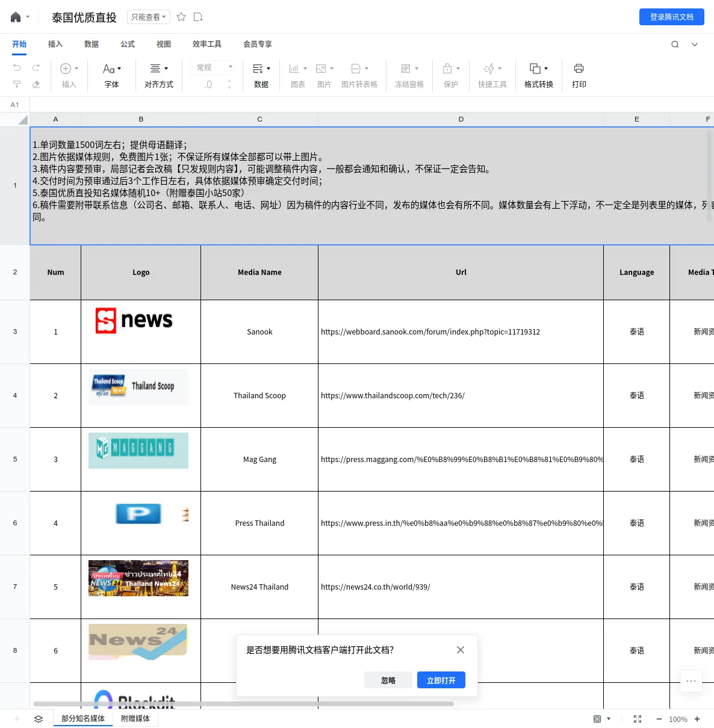This screenshot has height=728, width=714.
Task: Open Format Conversion (格式转换) tool
Action: 539,76
